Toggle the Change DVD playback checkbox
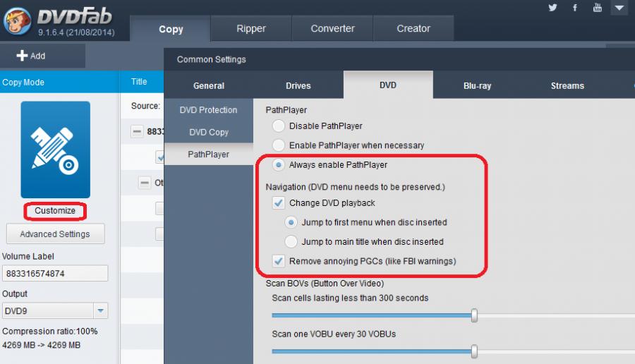The image size is (635, 364). [x=279, y=203]
